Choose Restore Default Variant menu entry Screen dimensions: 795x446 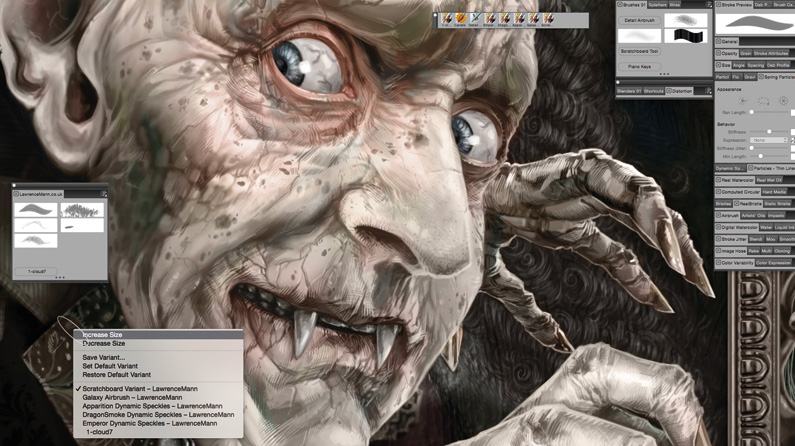(x=158, y=375)
